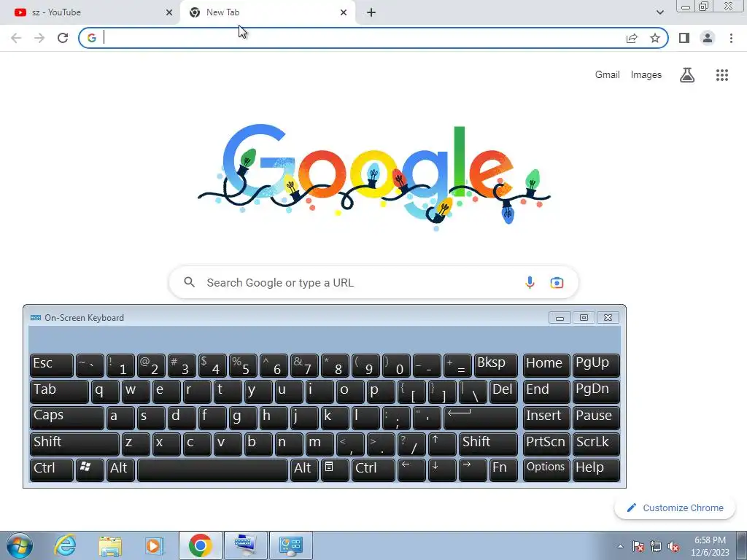
Task: Toggle the right Shift key
Action: [x=488, y=443]
